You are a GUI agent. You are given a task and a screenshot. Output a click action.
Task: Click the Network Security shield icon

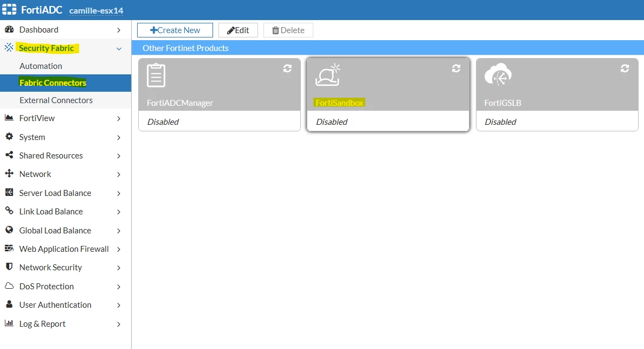click(x=9, y=267)
